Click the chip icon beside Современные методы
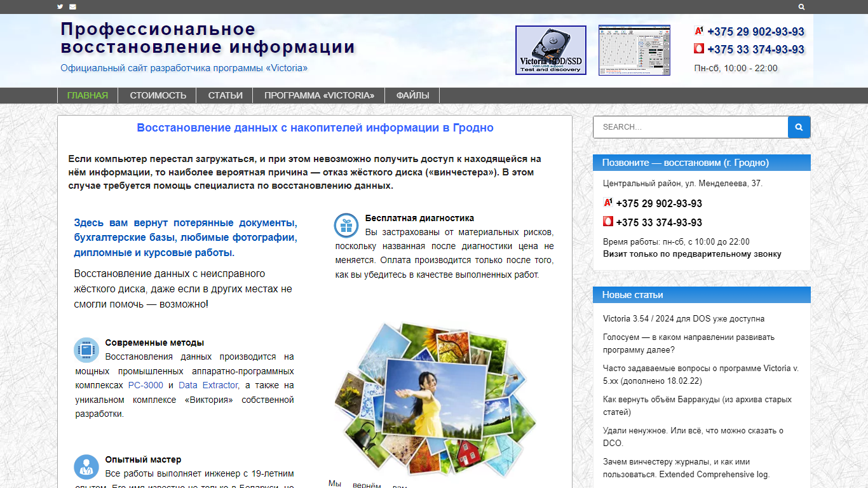 click(x=86, y=350)
